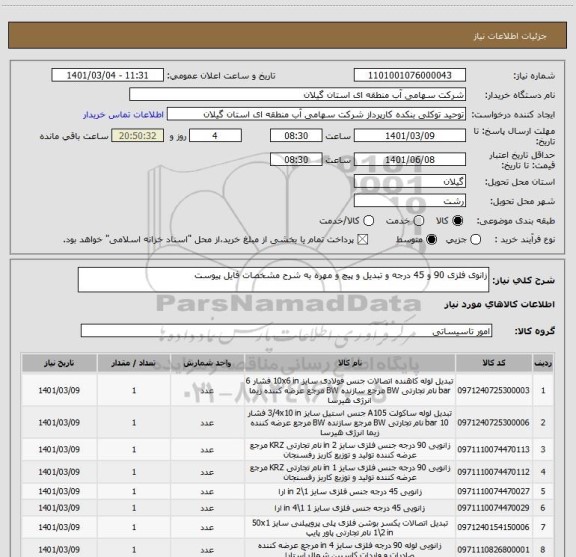
Task: Toggle the اسناد خزانه اسلامی payment checkbox
Action: tap(363, 240)
